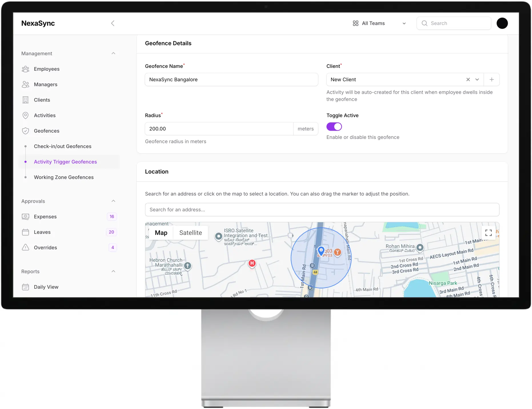Collapse the Approvals section
The height and width of the screenshot is (409, 532).
[x=113, y=201]
